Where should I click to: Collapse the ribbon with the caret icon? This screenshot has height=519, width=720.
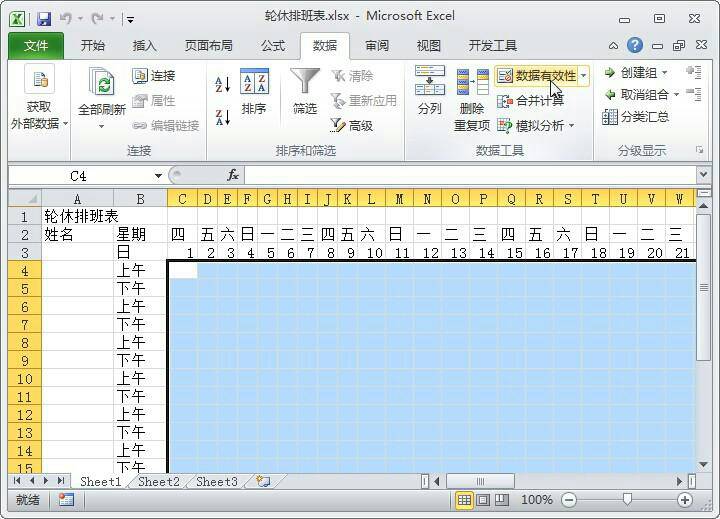coord(613,45)
